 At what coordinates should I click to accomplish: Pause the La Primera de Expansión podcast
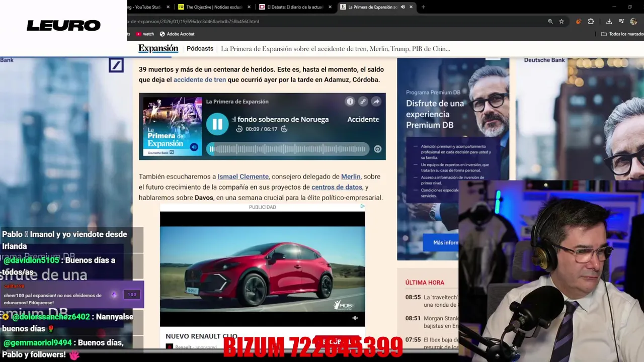click(x=217, y=124)
